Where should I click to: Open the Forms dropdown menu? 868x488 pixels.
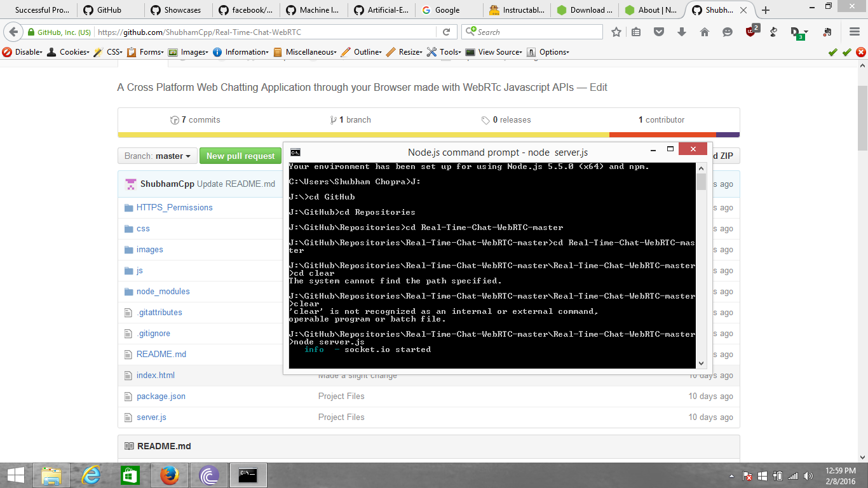point(146,52)
